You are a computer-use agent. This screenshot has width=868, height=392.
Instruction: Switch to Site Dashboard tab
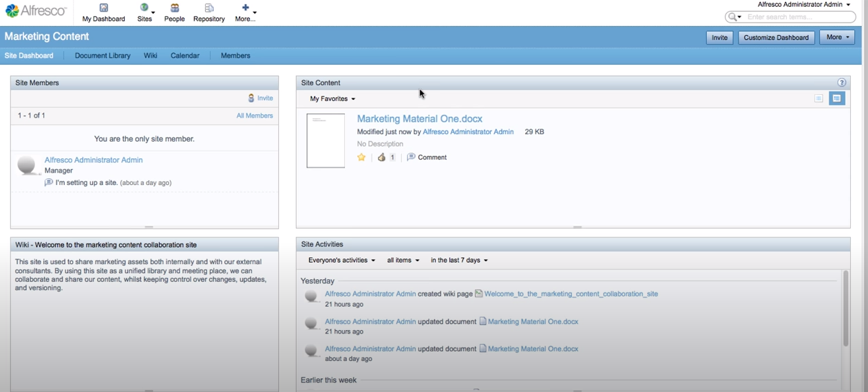click(x=29, y=56)
